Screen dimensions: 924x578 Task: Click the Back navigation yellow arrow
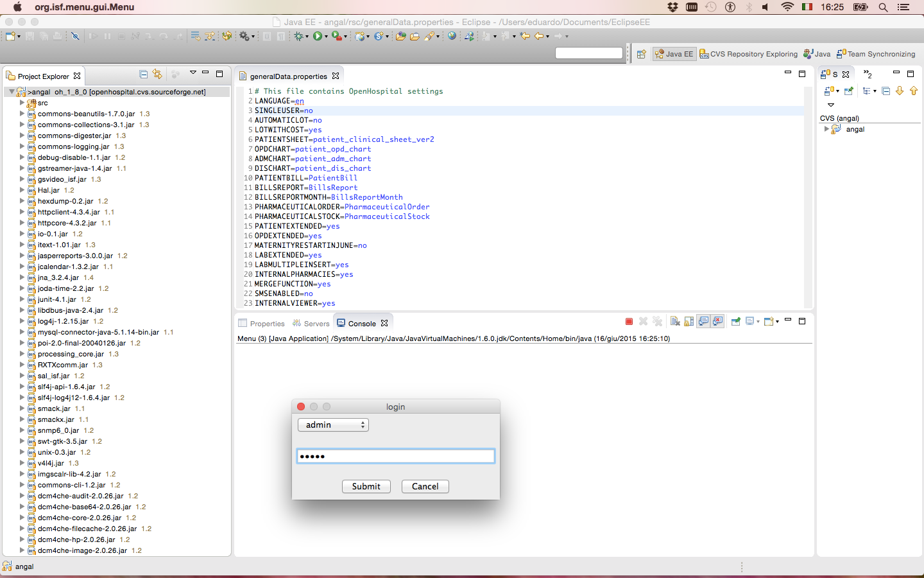pos(539,37)
